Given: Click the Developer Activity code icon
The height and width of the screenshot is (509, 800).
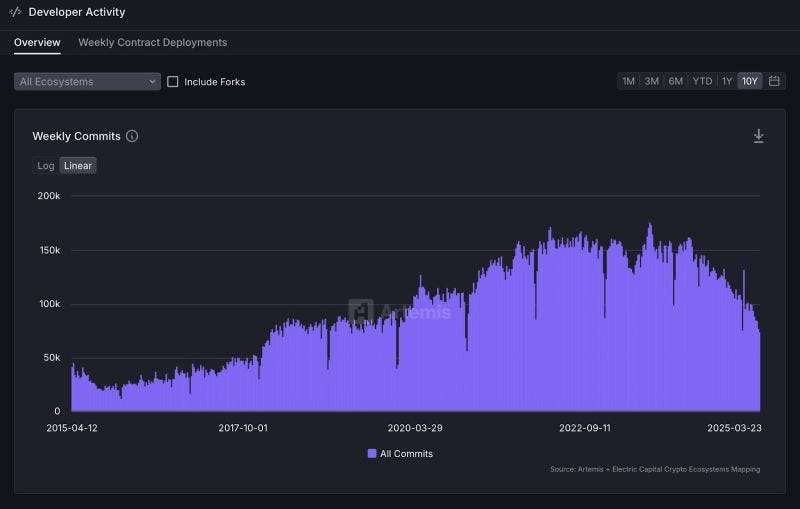Looking at the screenshot, I should tap(15, 12).
